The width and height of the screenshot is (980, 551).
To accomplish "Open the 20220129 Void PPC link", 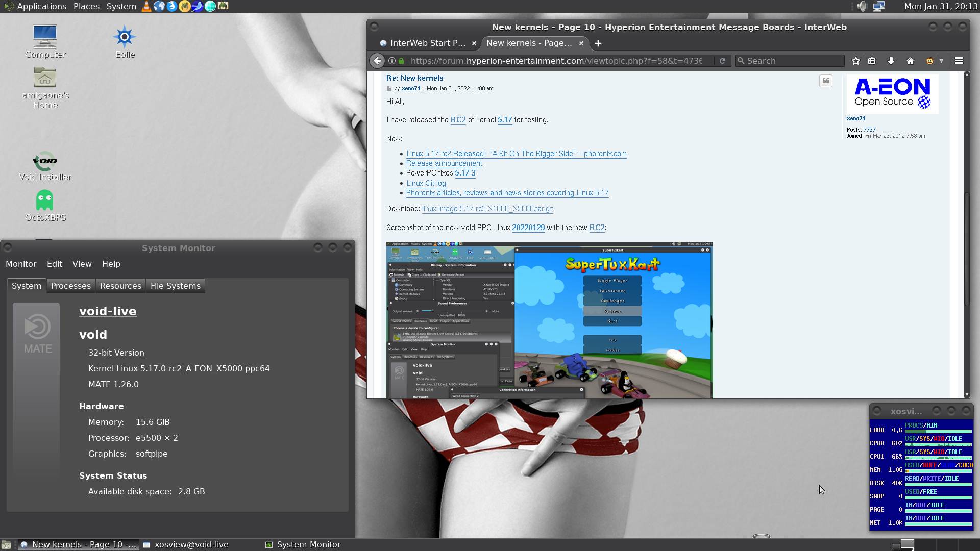I will [x=528, y=228].
